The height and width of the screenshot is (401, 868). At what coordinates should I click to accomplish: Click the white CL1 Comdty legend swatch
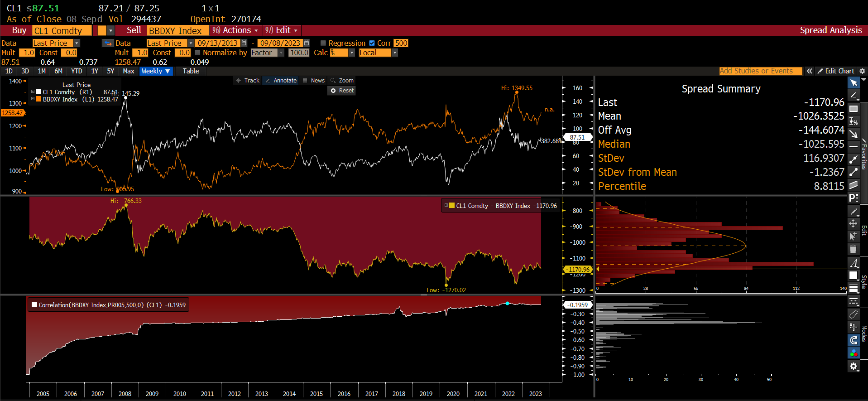pyautogui.click(x=38, y=92)
